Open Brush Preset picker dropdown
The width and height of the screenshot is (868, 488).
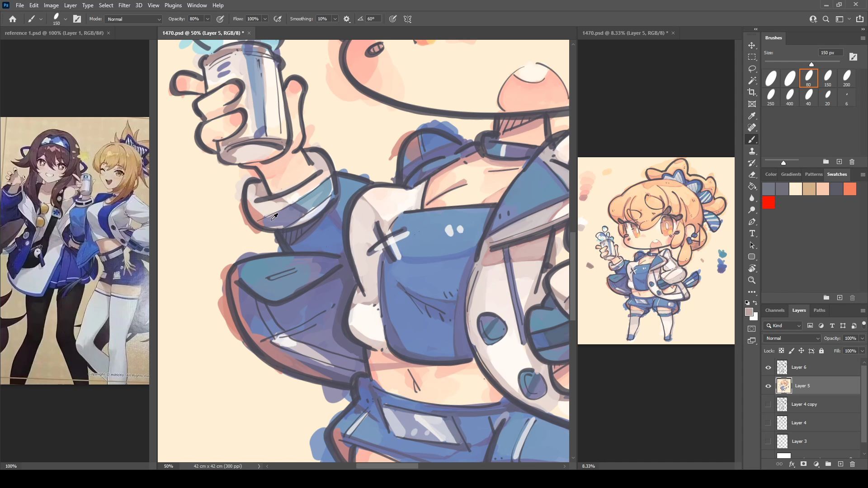coord(66,19)
